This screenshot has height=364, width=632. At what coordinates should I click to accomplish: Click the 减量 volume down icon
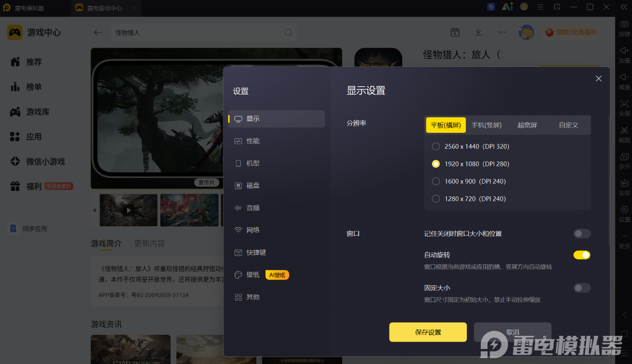(x=624, y=77)
